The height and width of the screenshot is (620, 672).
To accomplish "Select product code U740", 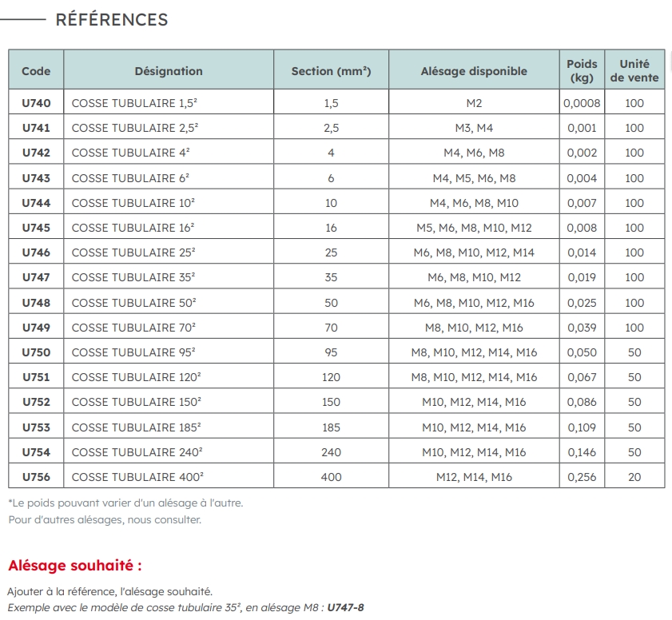I will tap(36, 103).
